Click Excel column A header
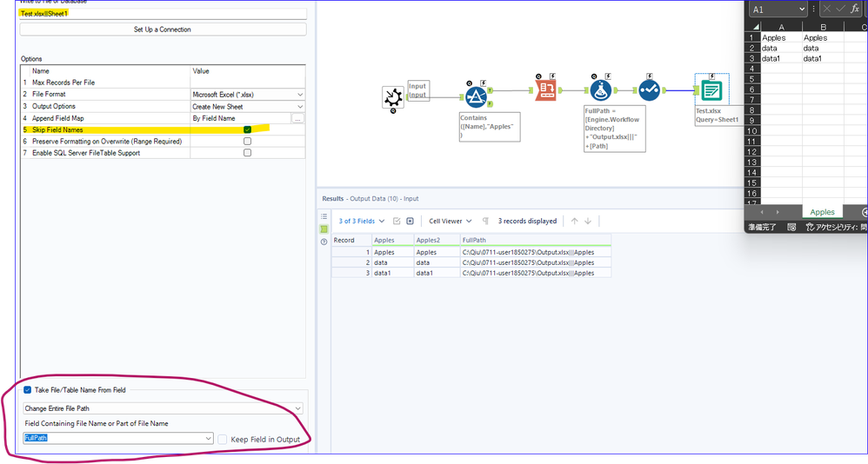This screenshot has height=464, width=868. (x=781, y=27)
